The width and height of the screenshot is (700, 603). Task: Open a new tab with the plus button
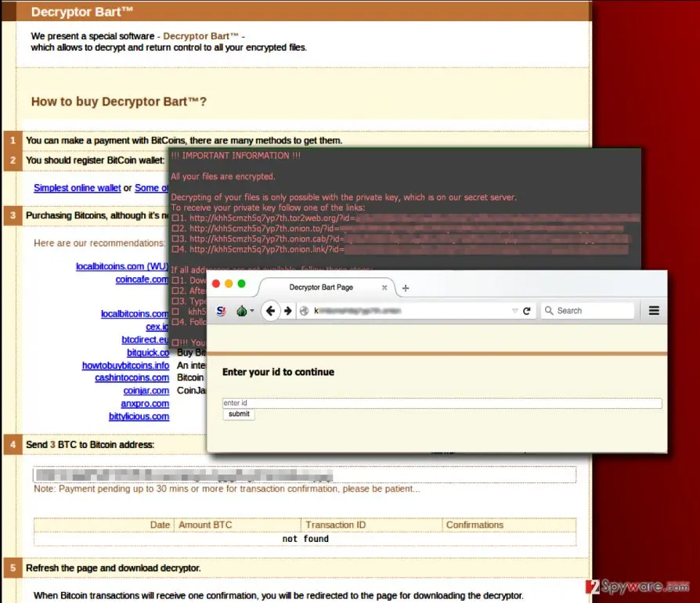(x=406, y=288)
